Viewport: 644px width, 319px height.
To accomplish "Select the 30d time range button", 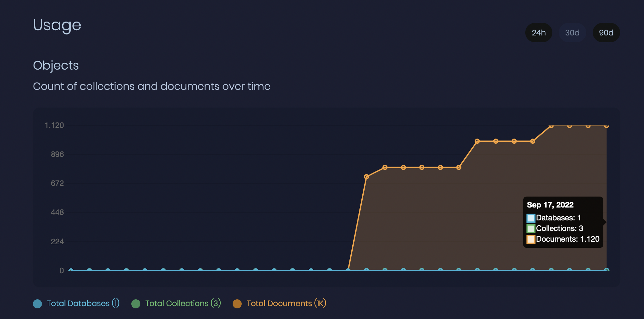I will point(572,33).
